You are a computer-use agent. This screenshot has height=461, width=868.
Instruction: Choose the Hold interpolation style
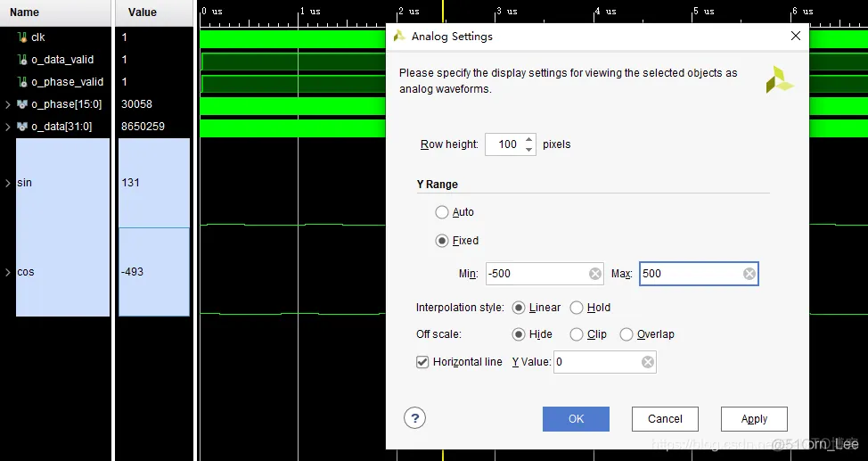[x=577, y=308]
